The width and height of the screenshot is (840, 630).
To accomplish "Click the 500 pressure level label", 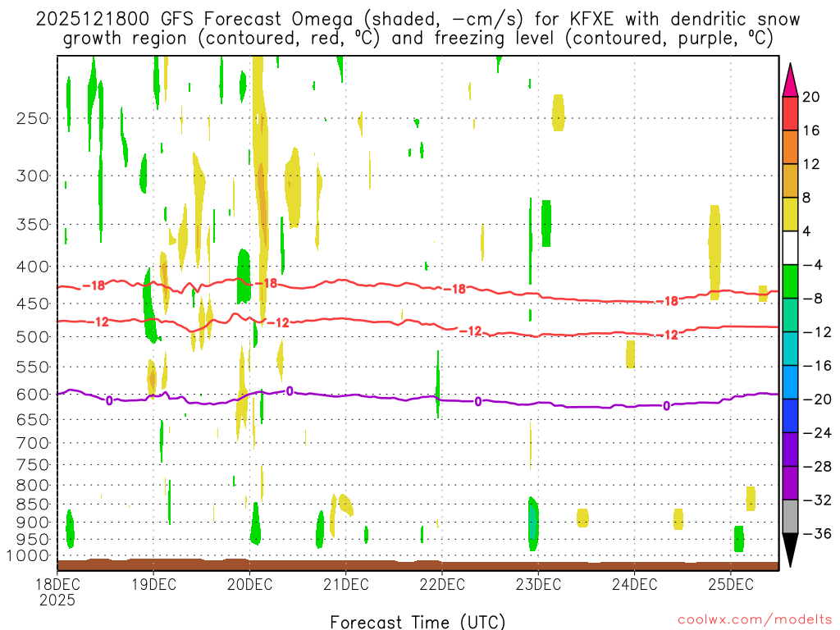I will pos(33,337).
